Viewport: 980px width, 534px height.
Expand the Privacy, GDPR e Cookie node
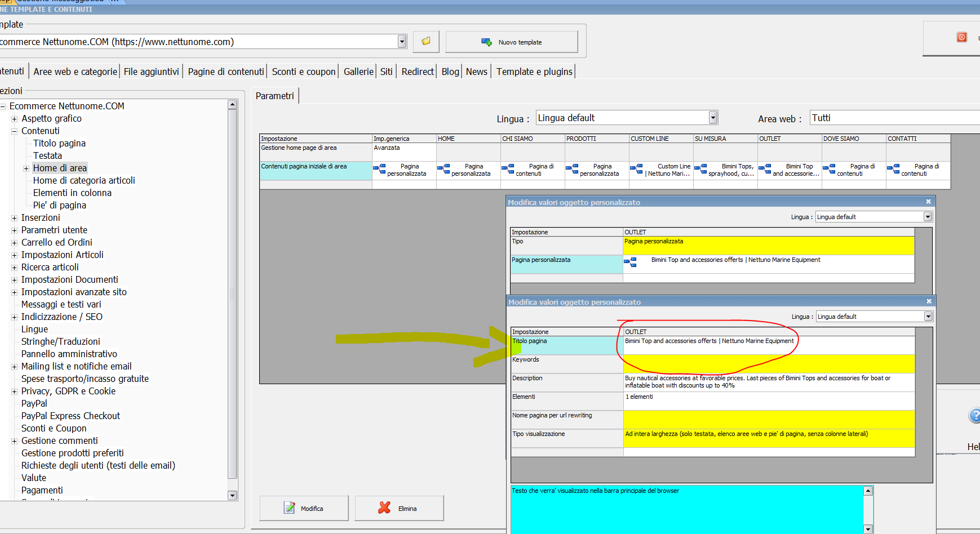[x=14, y=391]
